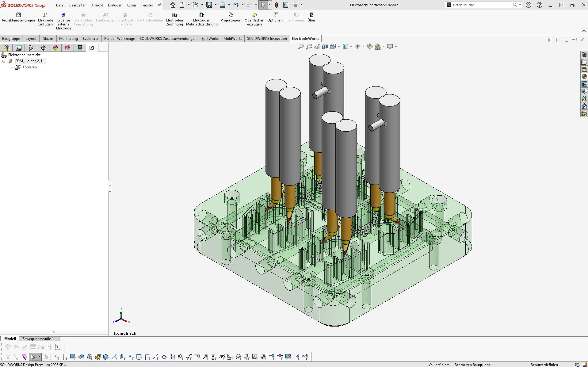Select the Elektrodenübersicht root tree node

pyautogui.click(x=24, y=55)
